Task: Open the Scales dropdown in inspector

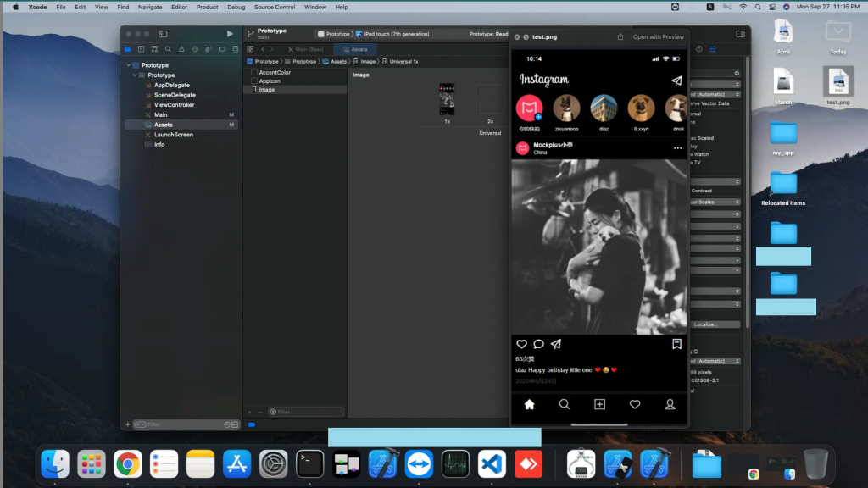Action: click(x=715, y=202)
